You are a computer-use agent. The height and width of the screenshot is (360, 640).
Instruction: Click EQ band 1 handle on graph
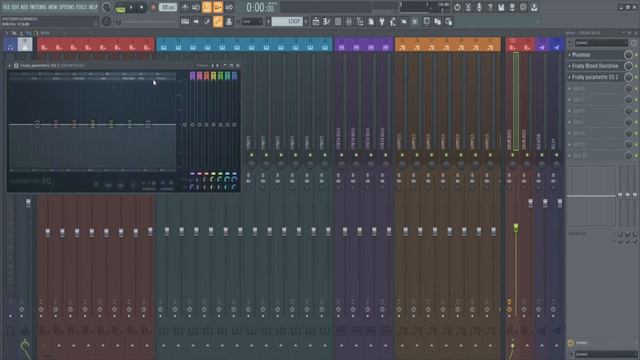[37, 124]
